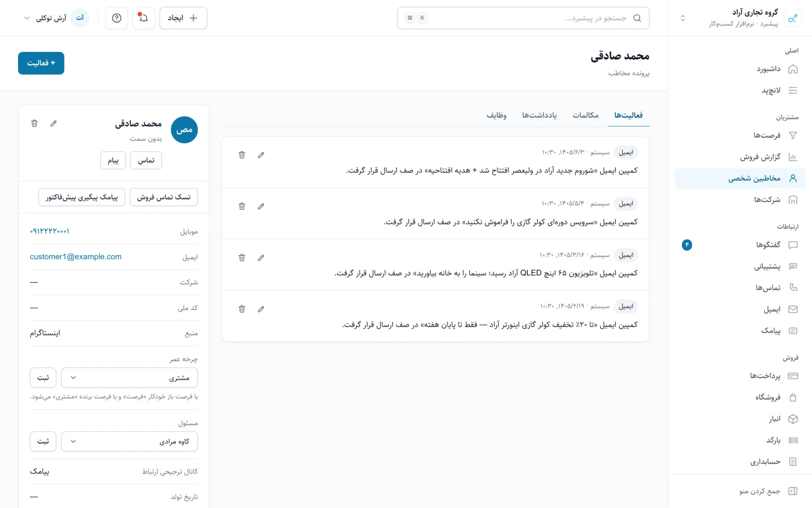This screenshot has width=812, height=508.
Task: Edit the «تلویزیون ۶۵ اینچ QLED» activity
Action: click(x=261, y=258)
